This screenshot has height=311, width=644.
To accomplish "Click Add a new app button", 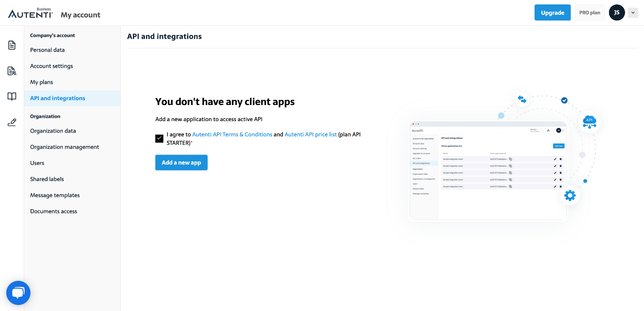I will (x=182, y=163).
